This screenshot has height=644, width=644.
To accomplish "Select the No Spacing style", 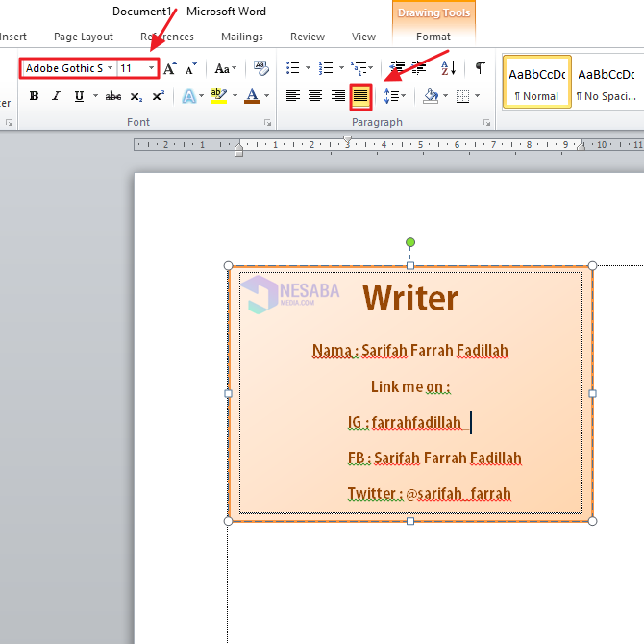I will click(607, 82).
